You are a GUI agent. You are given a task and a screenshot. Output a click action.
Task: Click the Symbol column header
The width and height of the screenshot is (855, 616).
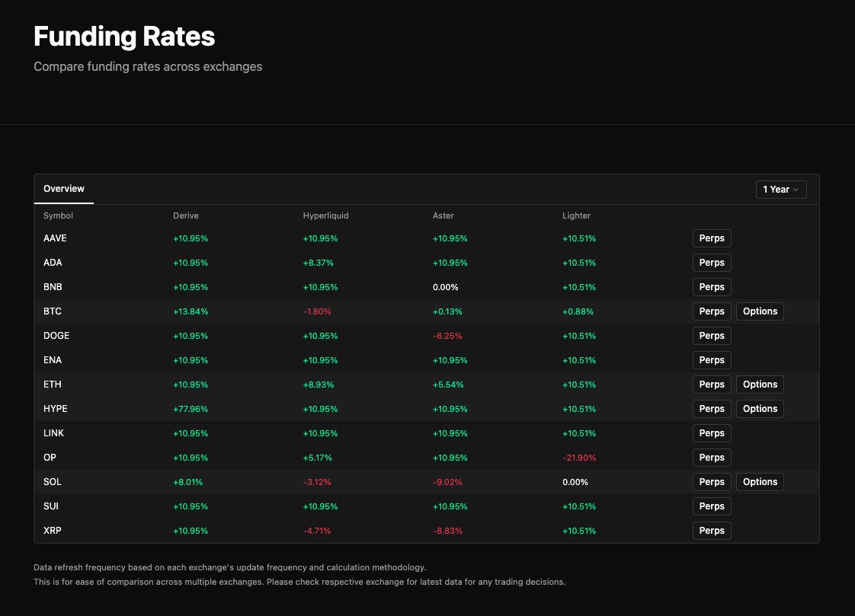(x=58, y=215)
